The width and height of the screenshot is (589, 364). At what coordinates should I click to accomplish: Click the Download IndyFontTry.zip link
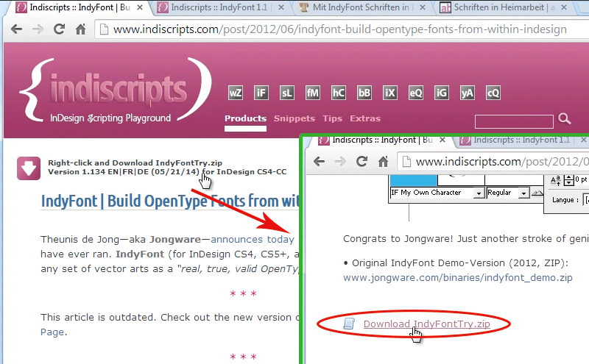[x=427, y=324]
